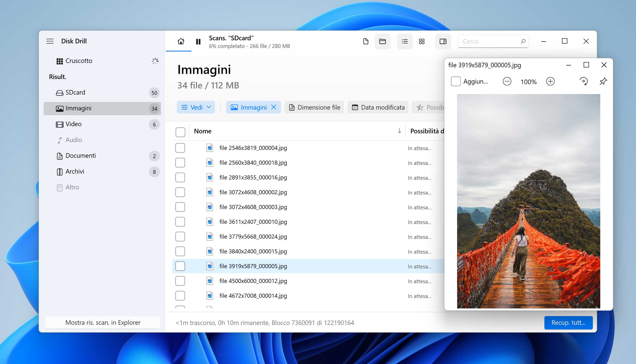Image resolution: width=636 pixels, height=364 pixels.
Task: Toggle the preview side panel icon
Action: point(443,41)
